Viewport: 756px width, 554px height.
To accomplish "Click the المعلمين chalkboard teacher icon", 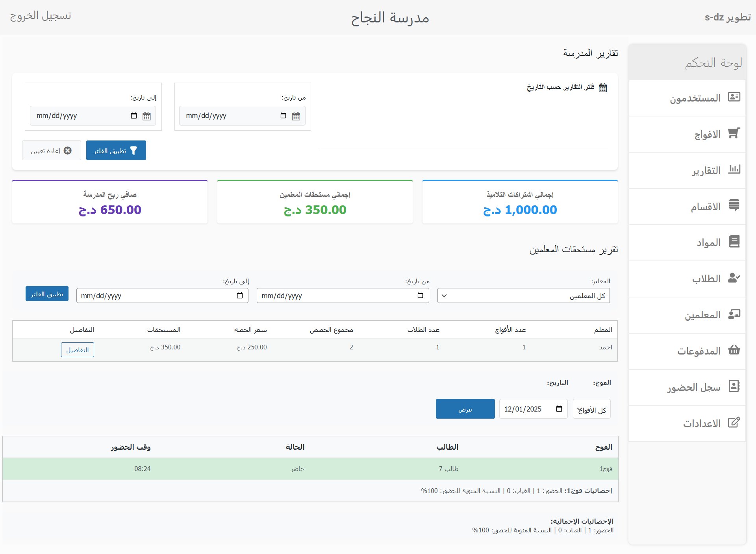I will coord(734,314).
